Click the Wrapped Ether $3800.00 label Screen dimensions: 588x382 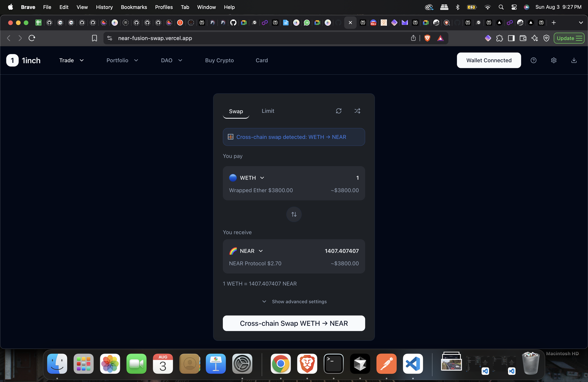tap(261, 190)
